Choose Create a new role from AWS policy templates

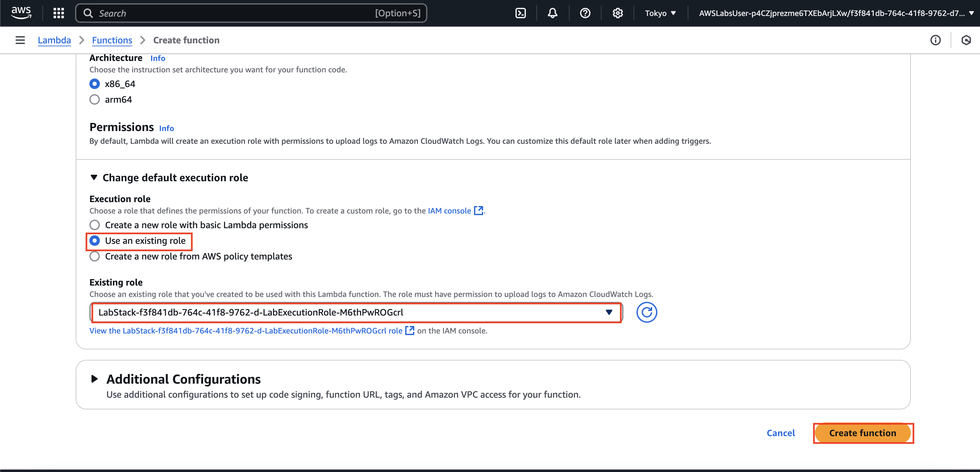tap(95, 257)
